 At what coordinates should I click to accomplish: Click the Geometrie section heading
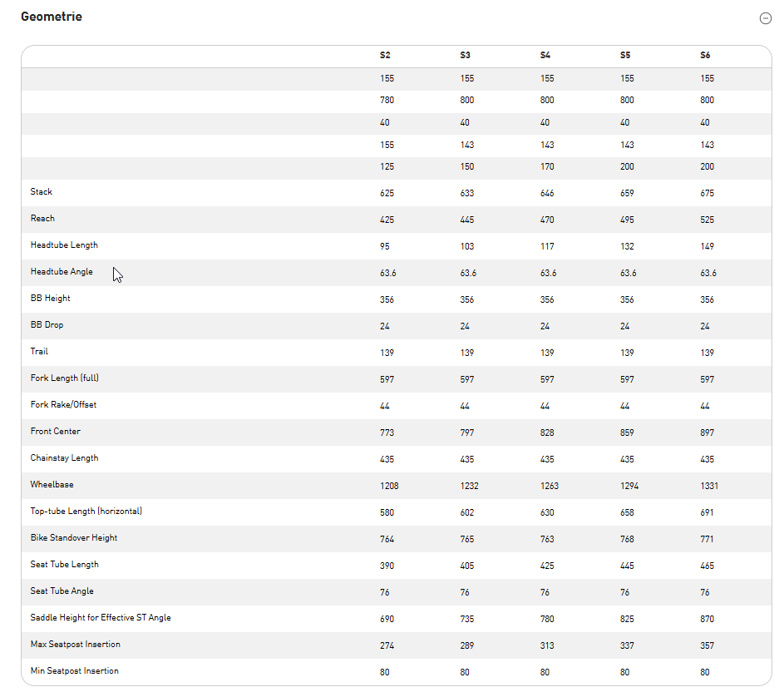(52, 17)
